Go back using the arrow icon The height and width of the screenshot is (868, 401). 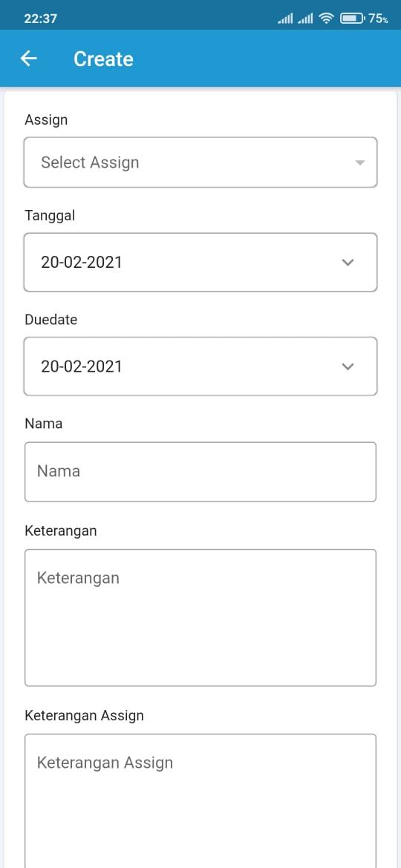28,58
